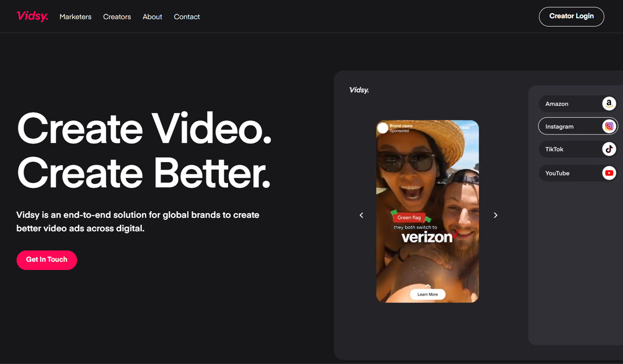This screenshot has width=623, height=364.
Task: Click the "they both switch to" caption
Action: [x=415, y=227]
